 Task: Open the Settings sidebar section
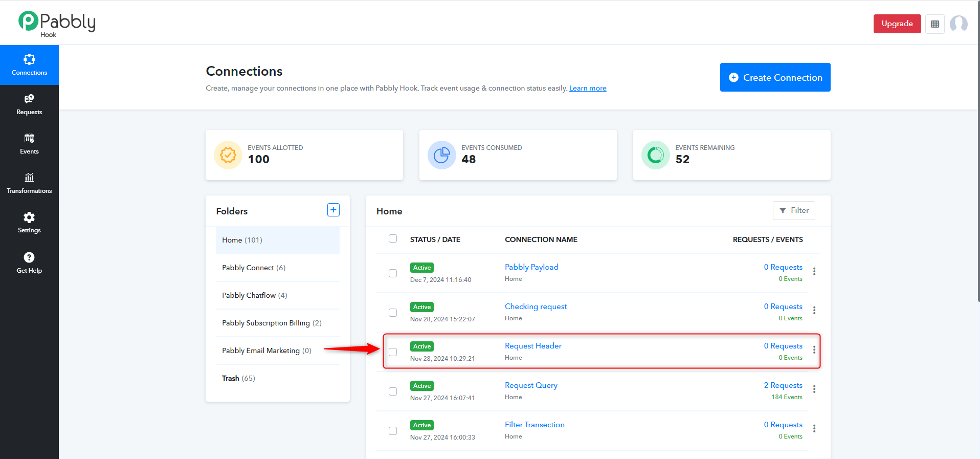click(x=29, y=223)
